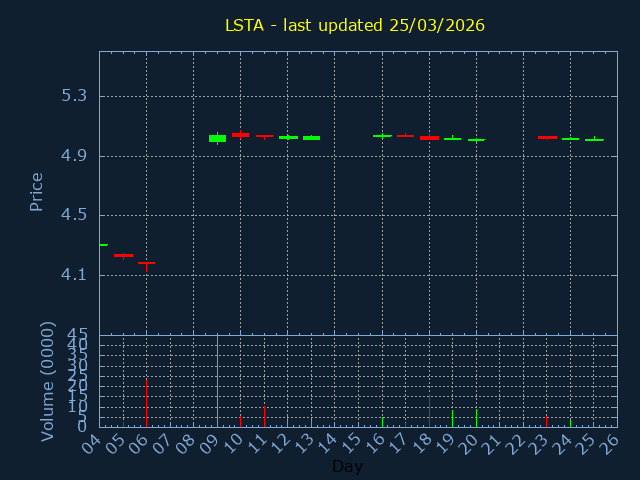640x480 pixels.
Task: Click the Volume (0000) axis title
Action: click(47, 381)
